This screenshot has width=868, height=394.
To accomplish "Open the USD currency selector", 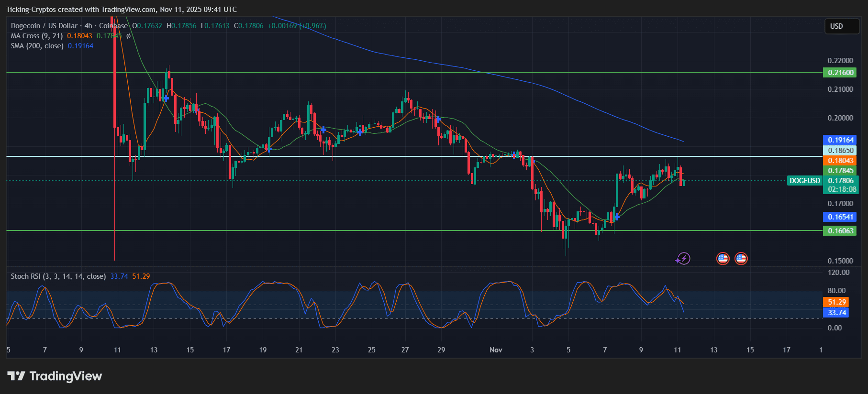I will tap(841, 26).
